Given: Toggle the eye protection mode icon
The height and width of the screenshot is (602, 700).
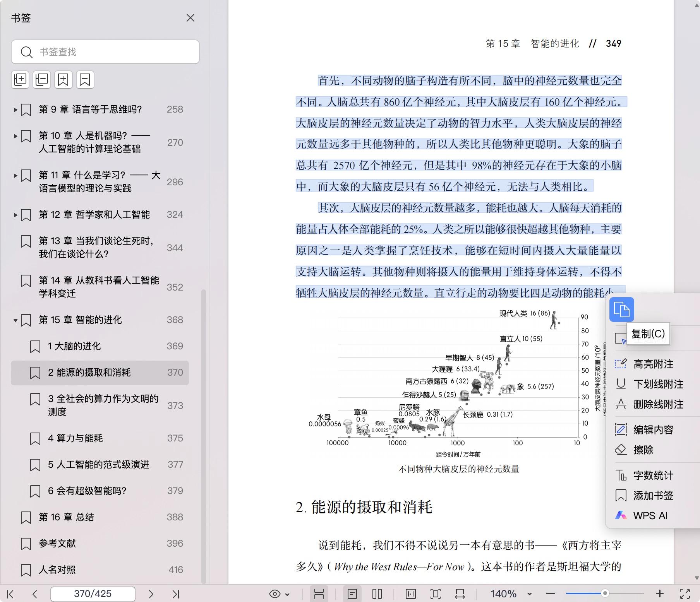Looking at the screenshot, I should [275, 594].
